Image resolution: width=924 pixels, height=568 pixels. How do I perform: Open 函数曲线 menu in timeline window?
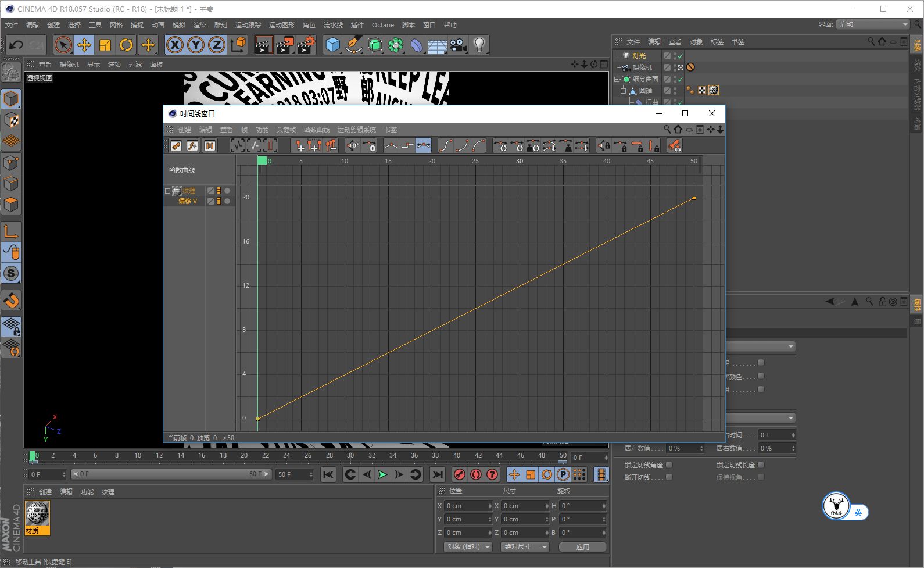point(317,130)
